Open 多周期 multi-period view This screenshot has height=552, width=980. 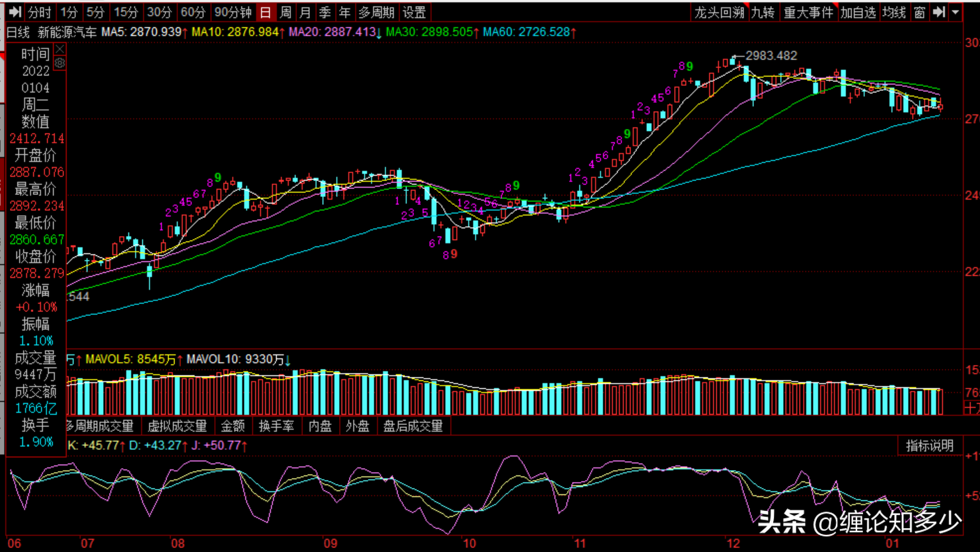pos(377,12)
